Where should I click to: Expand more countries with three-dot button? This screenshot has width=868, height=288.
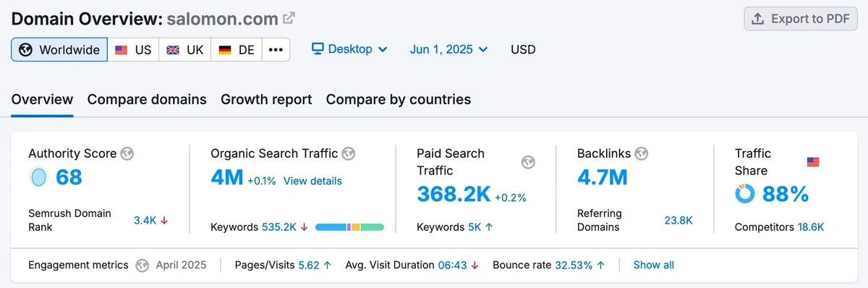[x=276, y=50]
